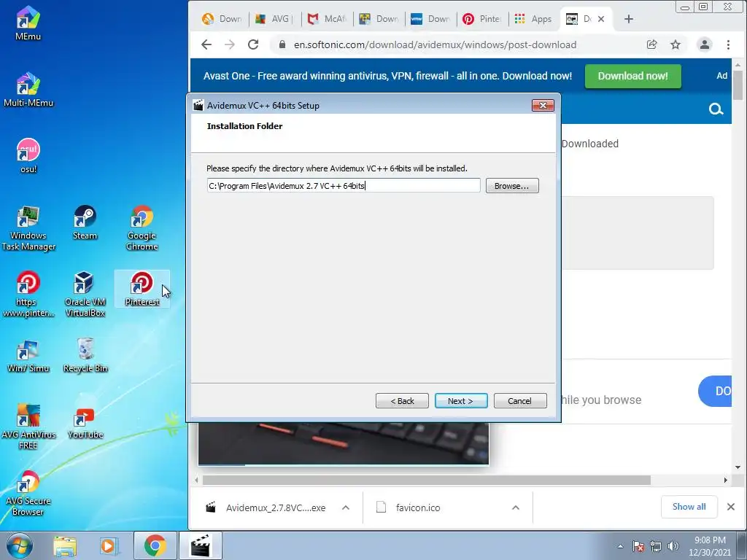Click the Chrome back arrow
The image size is (747, 560).
tap(206, 44)
